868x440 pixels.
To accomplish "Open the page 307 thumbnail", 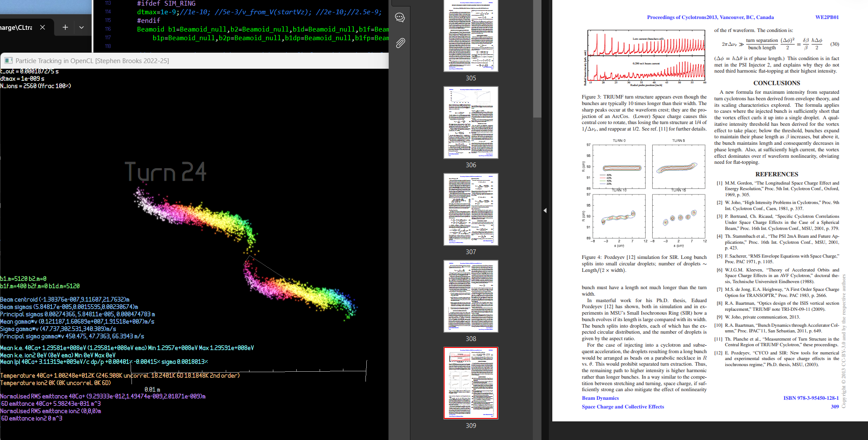I will click(471, 210).
